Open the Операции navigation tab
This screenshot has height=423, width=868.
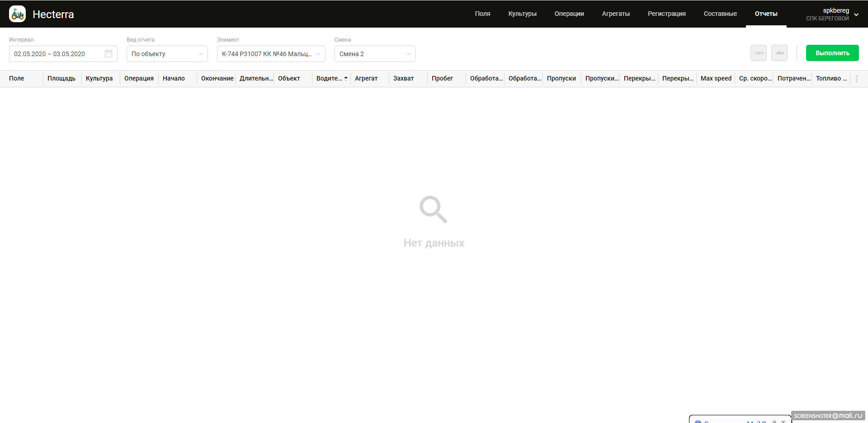click(569, 14)
